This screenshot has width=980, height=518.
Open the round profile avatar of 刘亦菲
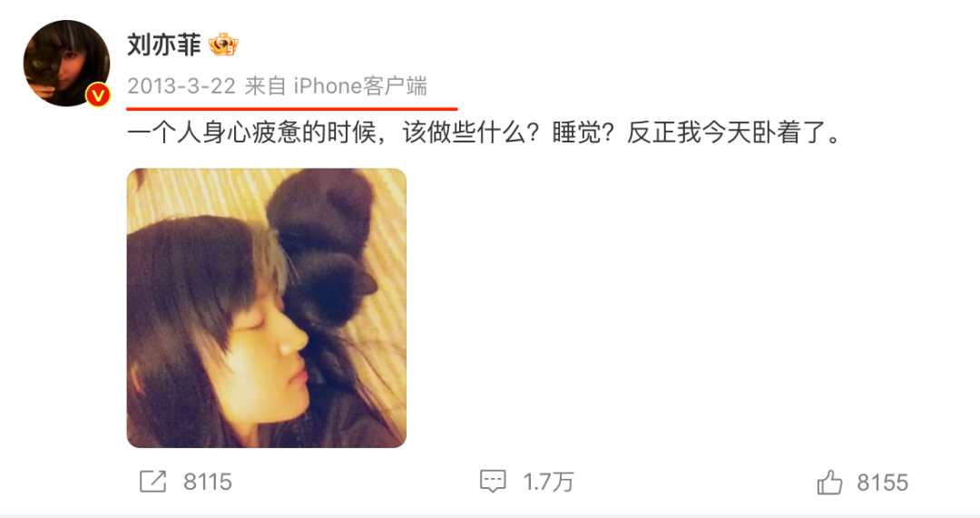tap(66, 64)
